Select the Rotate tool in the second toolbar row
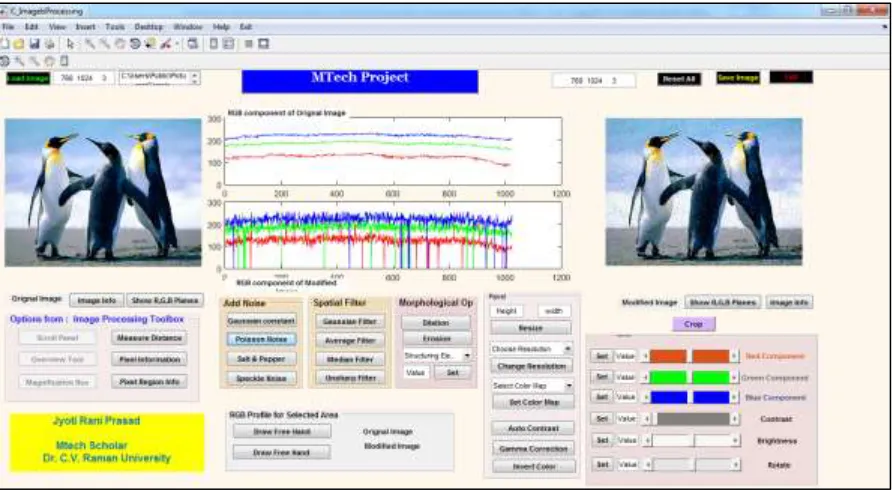Screen dimensions: 892x490 coord(5,61)
